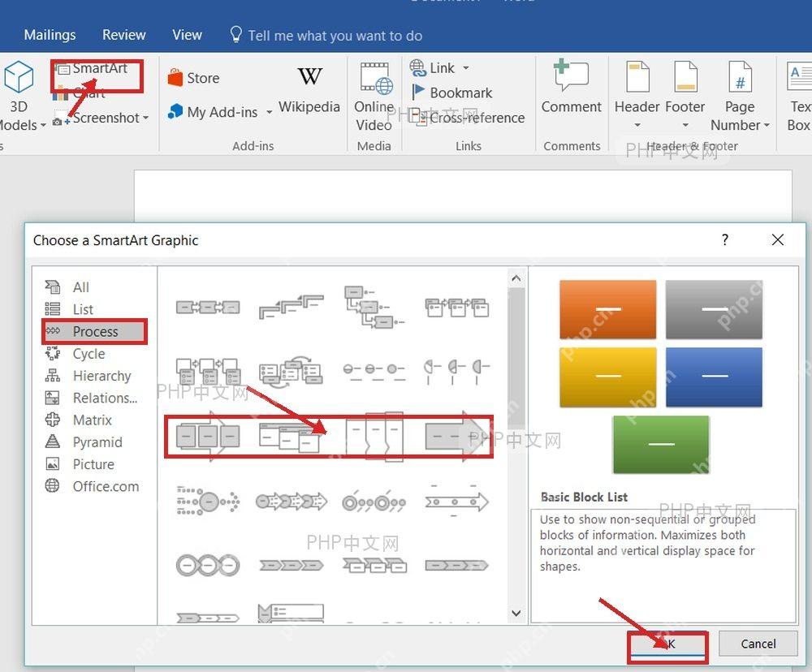This screenshot has height=672, width=812.
Task: Confirm the SmartArt choice with OK
Action: (667, 644)
